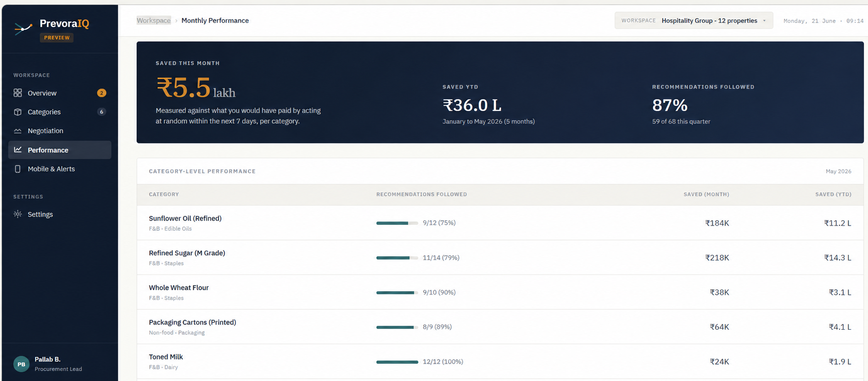Open the Overview page

point(60,93)
